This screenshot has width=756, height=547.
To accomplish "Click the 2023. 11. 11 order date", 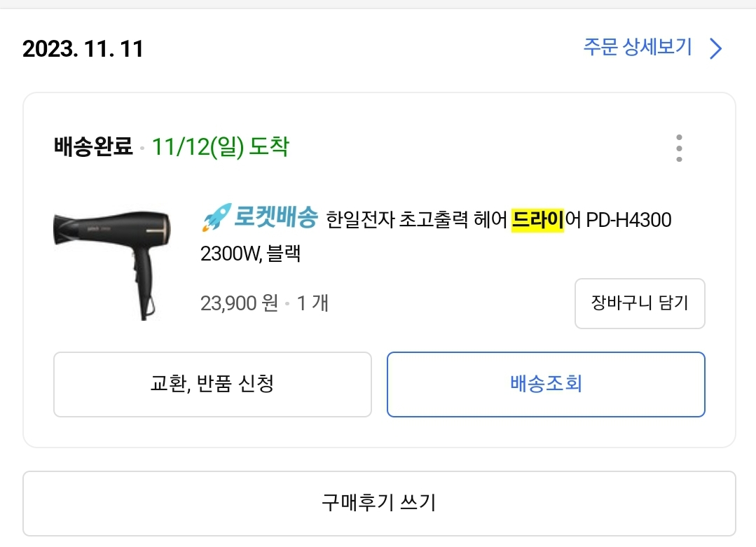I will coord(83,48).
